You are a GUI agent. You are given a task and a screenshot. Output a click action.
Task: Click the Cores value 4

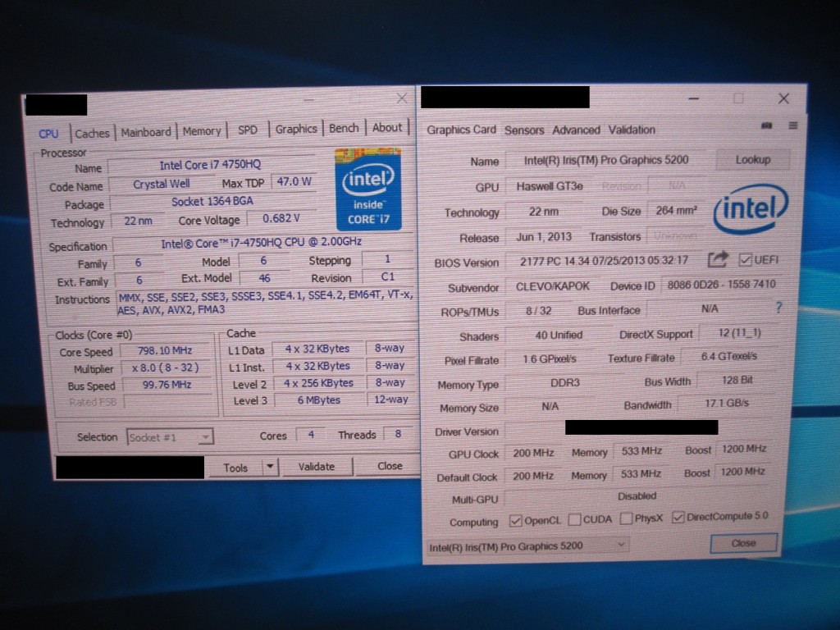[x=311, y=435]
